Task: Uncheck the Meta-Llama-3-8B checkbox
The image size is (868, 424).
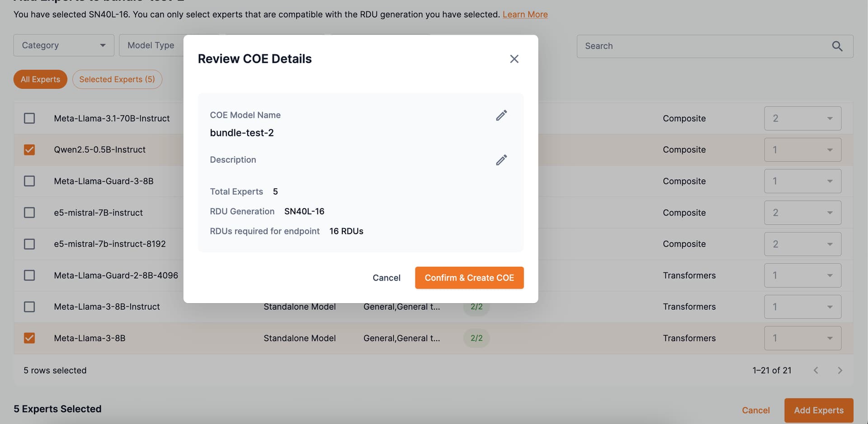Action: [29, 338]
